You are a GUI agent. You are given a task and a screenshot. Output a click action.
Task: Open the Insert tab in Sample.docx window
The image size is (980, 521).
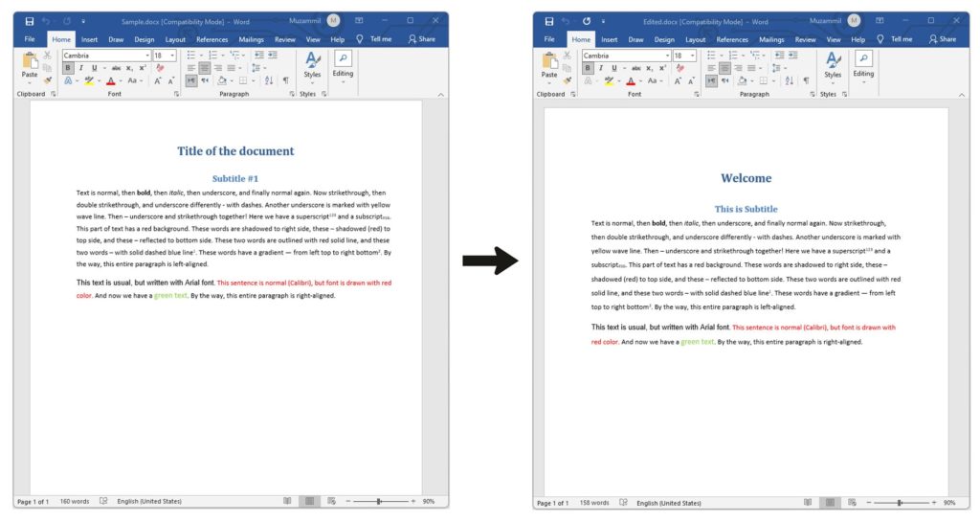(89, 39)
